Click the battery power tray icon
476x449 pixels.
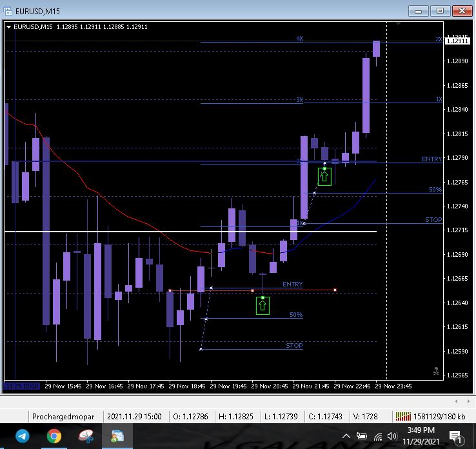(362, 437)
